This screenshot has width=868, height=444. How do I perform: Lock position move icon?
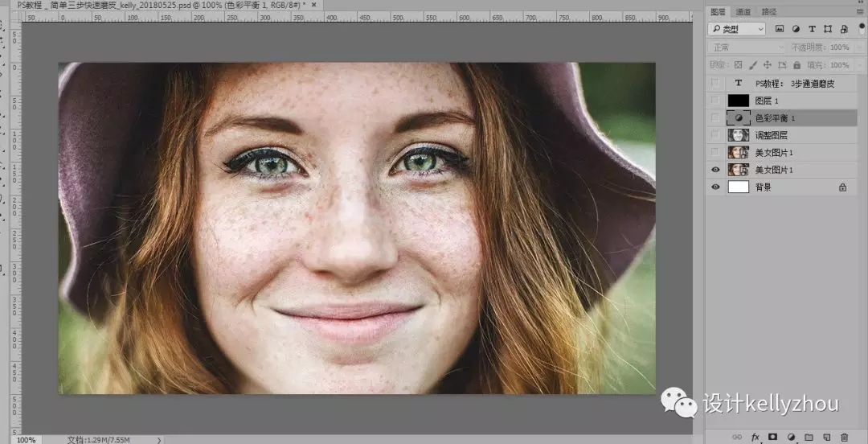768,65
